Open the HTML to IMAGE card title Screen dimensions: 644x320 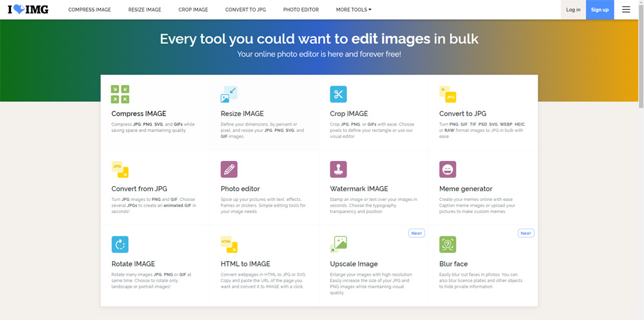coord(245,264)
